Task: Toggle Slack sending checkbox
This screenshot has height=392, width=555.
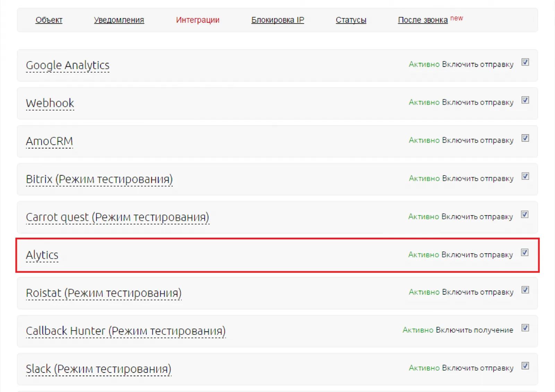Action: pyautogui.click(x=525, y=366)
